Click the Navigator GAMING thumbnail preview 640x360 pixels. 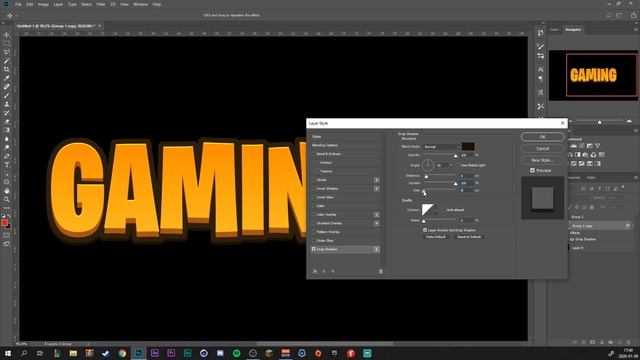pyautogui.click(x=593, y=75)
